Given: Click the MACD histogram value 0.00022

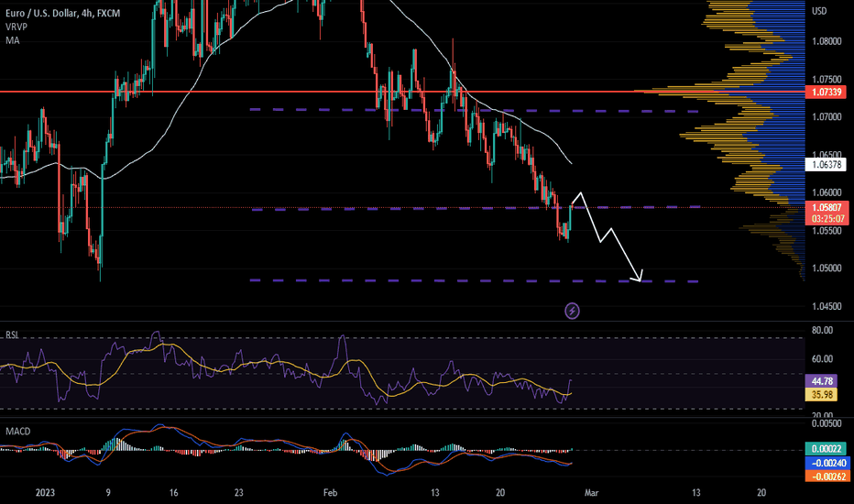Looking at the screenshot, I should [x=827, y=449].
